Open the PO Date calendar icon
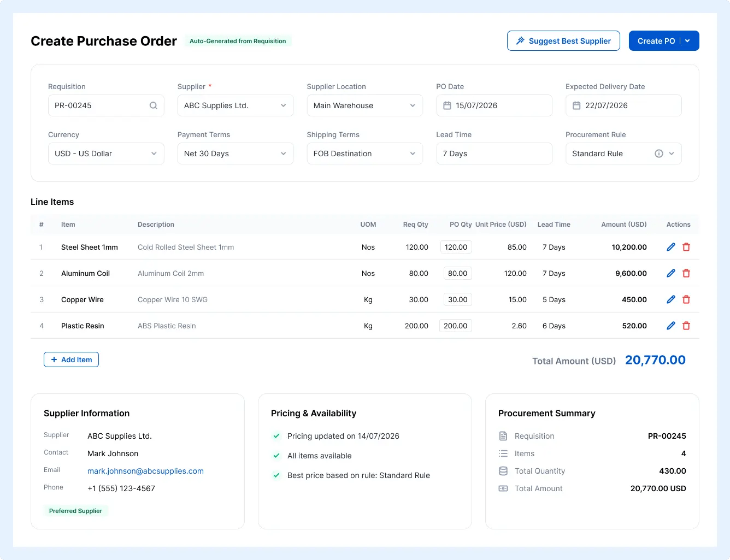The width and height of the screenshot is (730, 560). pyautogui.click(x=447, y=105)
